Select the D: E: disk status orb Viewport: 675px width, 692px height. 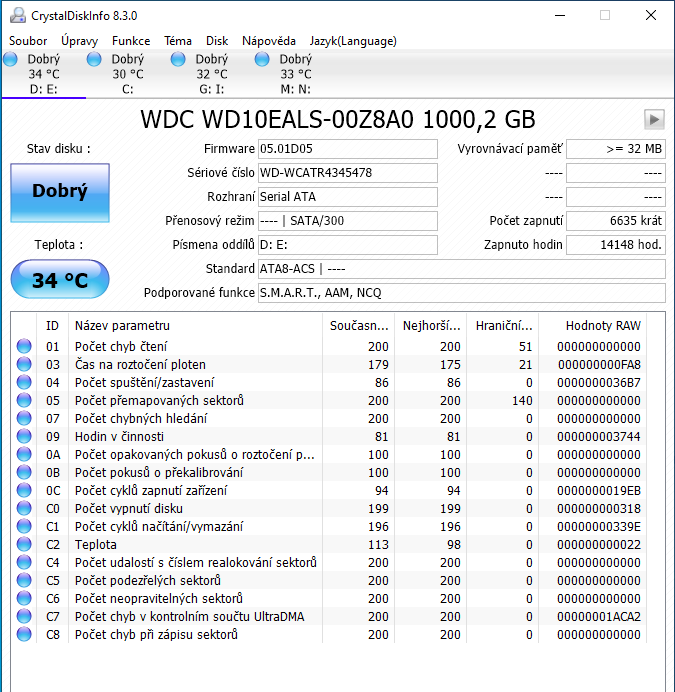point(10,59)
